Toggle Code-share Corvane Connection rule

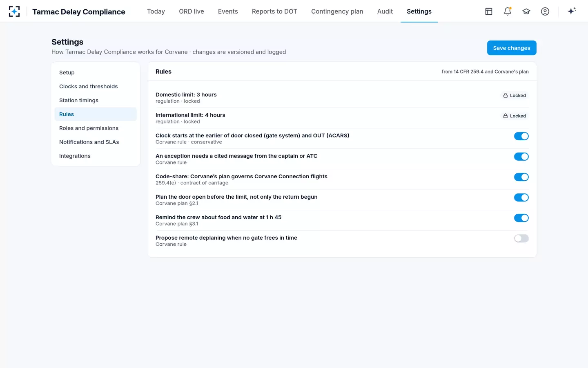click(x=521, y=177)
